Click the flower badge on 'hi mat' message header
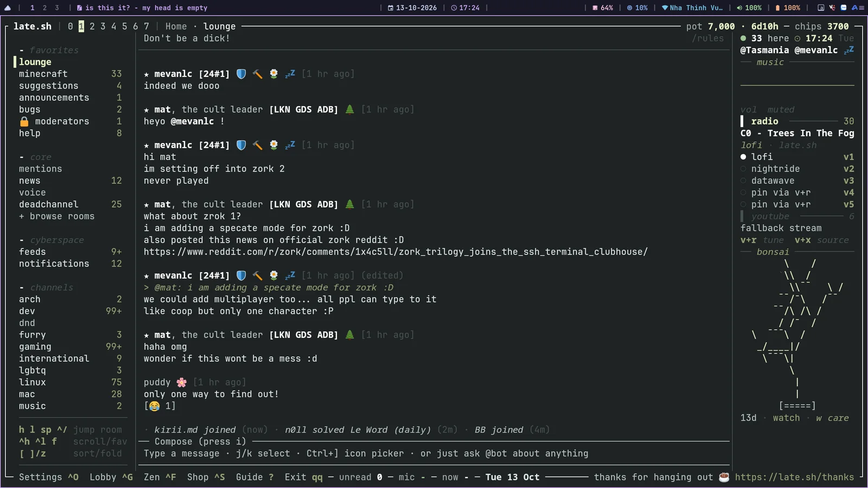The width and height of the screenshot is (868, 488). pos(274,145)
